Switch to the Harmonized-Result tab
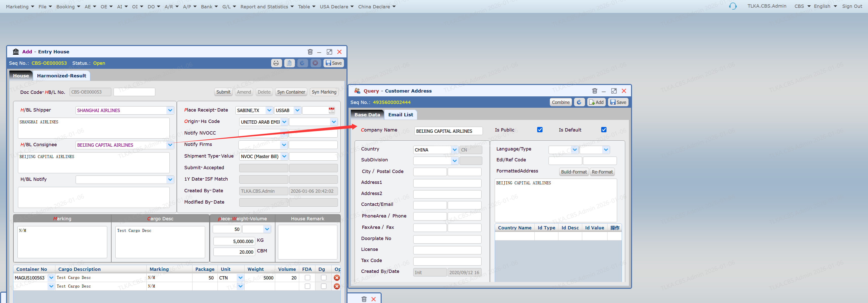 pyautogui.click(x=62, y=76)
